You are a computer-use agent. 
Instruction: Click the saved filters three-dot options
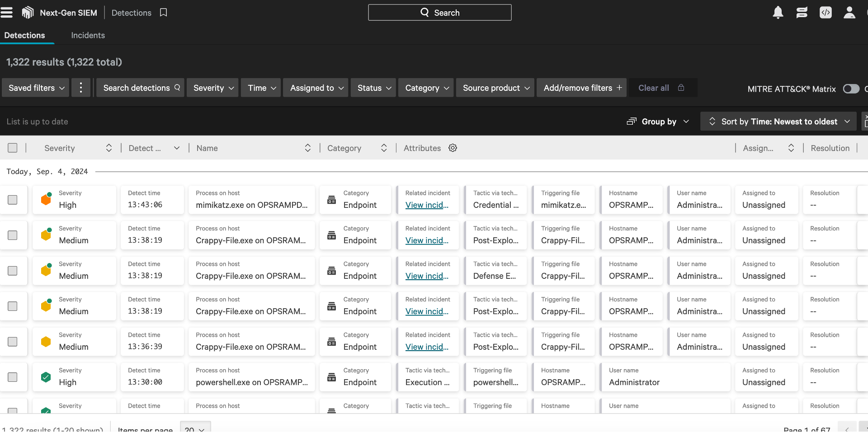click(x=81, y=88)
